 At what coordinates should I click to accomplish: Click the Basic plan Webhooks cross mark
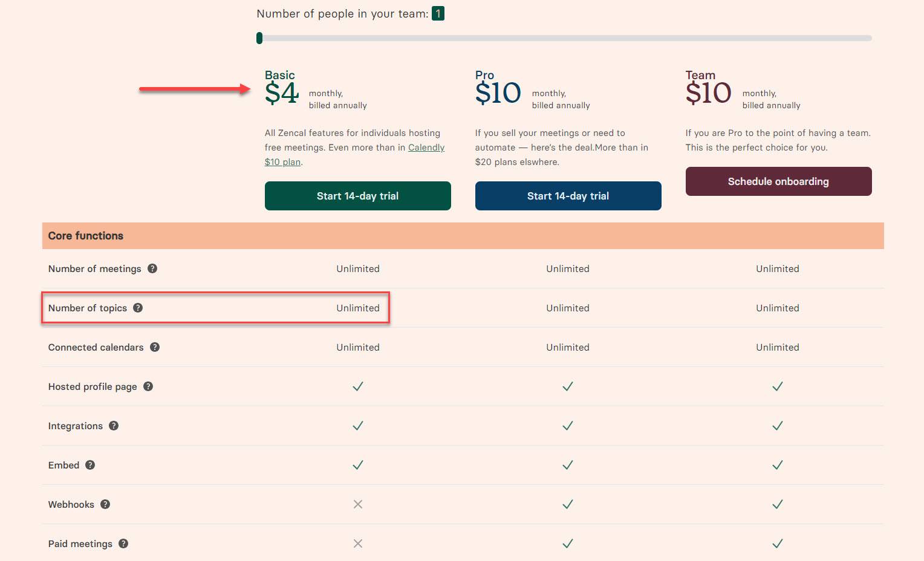pyautogui.click(x=357, y=504)
